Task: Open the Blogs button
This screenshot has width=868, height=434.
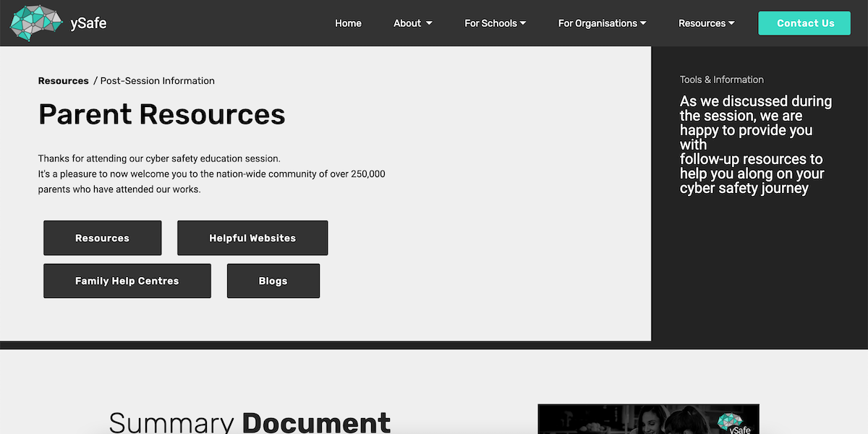Action: click(273, 281)
